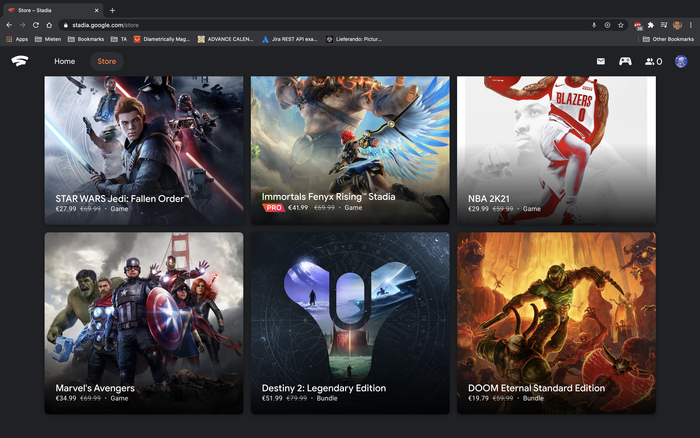Open the friends list icon

653,61
